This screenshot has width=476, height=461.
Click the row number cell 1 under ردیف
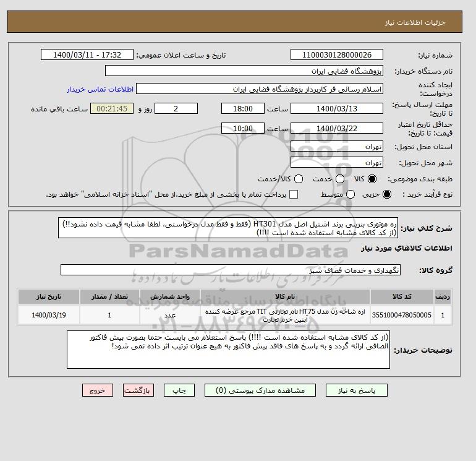click(x=443, y=315)
